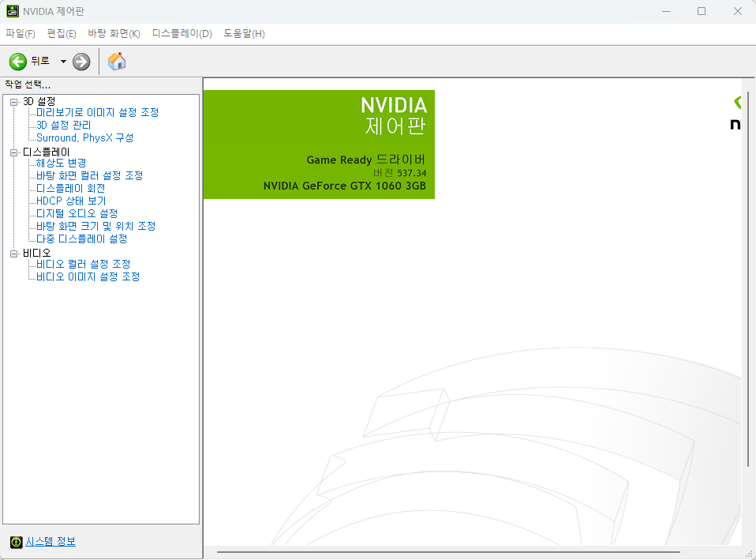756x560 pixels.
Task: Click the green NVIDIA 제어판 banner
Action: [x=319, y=145]
